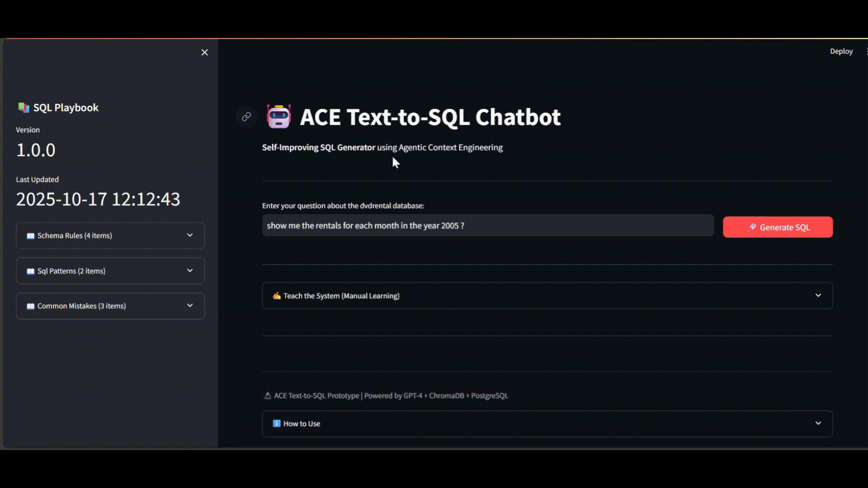Click the book icon on Sql Patterns
The width and height of the screenshot is (868, 488).
click(30, 271)
